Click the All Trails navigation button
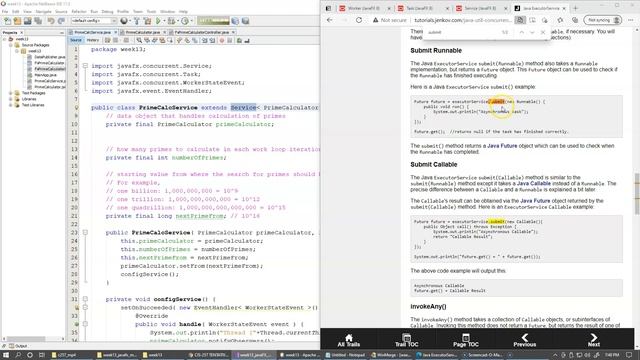Screen dimensions: 640x360 click(349, 340)
